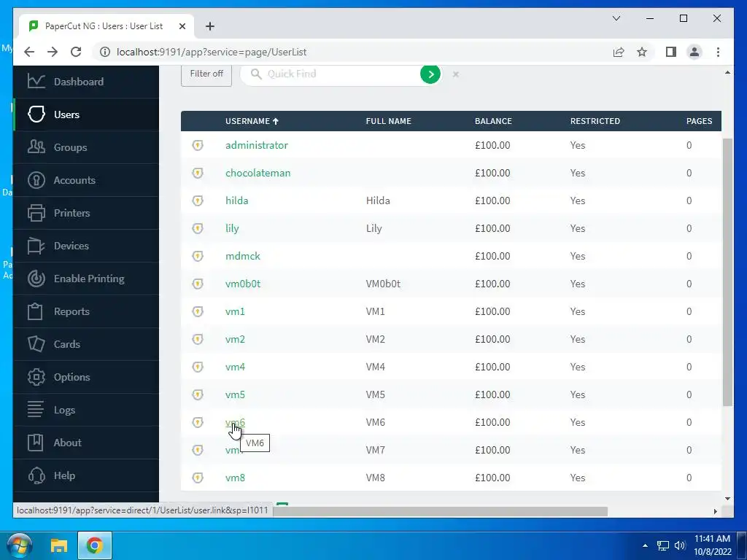Focus the Quick Find search field
The image size is (747, 560).
(x=341, y=74)
